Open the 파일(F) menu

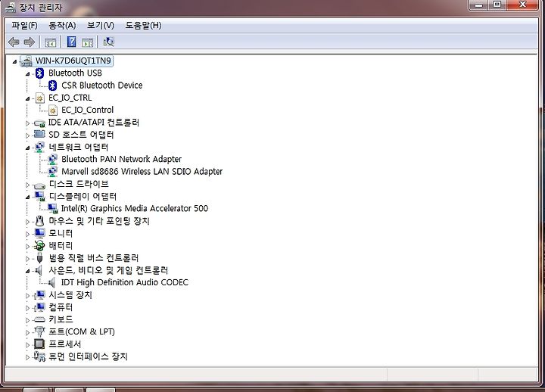click(24, 26)
